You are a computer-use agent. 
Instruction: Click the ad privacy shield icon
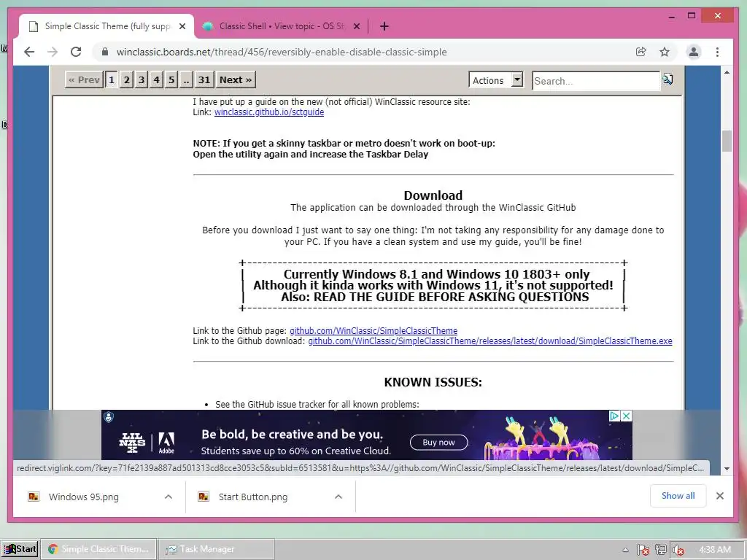pyautogui.click(x=109, y=418)
